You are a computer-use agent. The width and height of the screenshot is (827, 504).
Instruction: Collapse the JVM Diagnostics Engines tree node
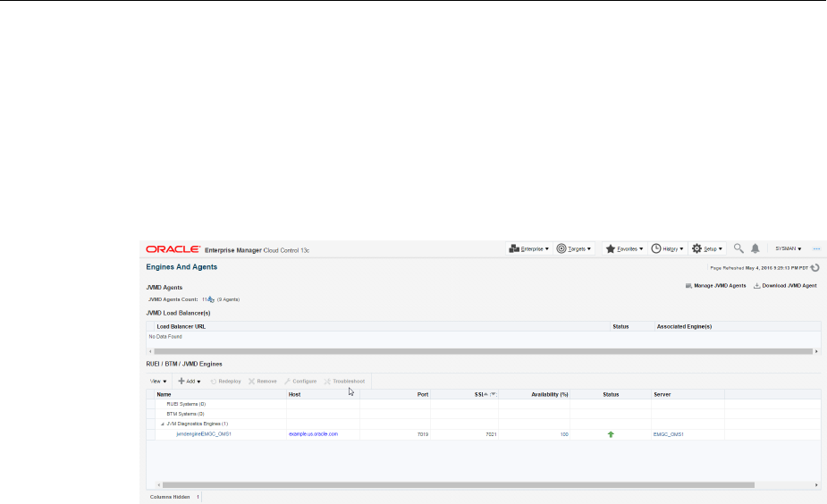click(x=163, y=424)
